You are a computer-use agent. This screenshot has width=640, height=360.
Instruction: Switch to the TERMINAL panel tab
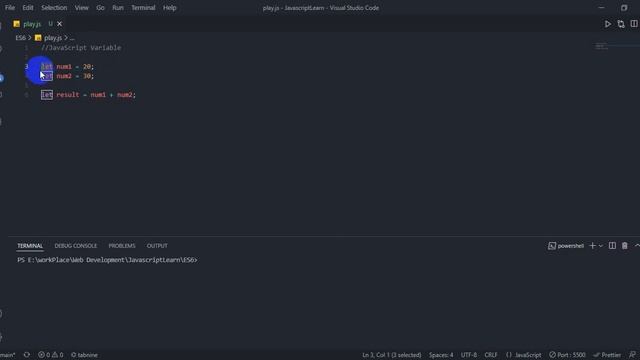coord(30,246)
